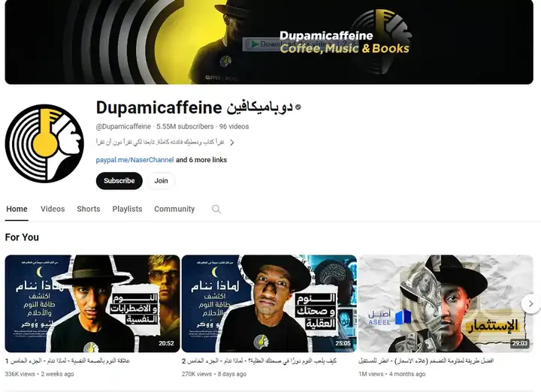Click the next arrow on the video carousel
This screenshot has height=392, width=541.
[530, 303]
